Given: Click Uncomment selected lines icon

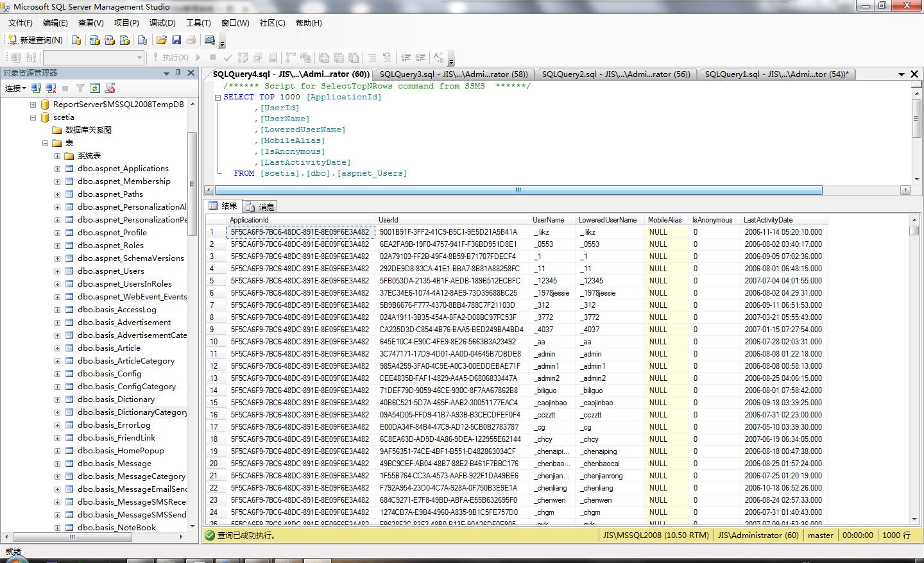Looking at the screenshot, I should [x=387, y=57].
